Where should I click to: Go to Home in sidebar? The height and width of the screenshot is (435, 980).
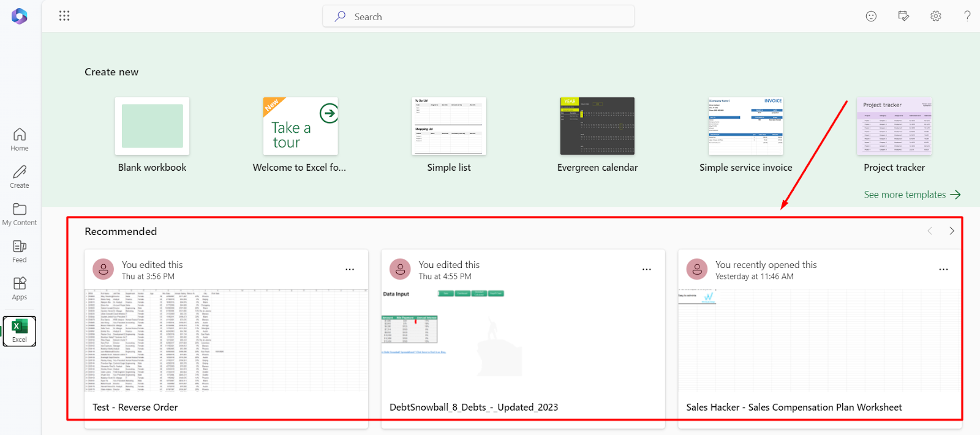click(x=20, y=139)
